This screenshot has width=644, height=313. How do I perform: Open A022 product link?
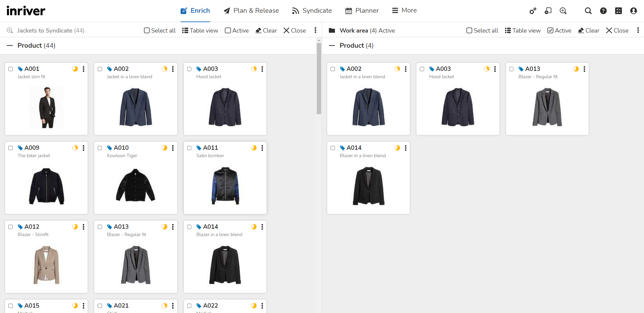[x=210, y=306]
